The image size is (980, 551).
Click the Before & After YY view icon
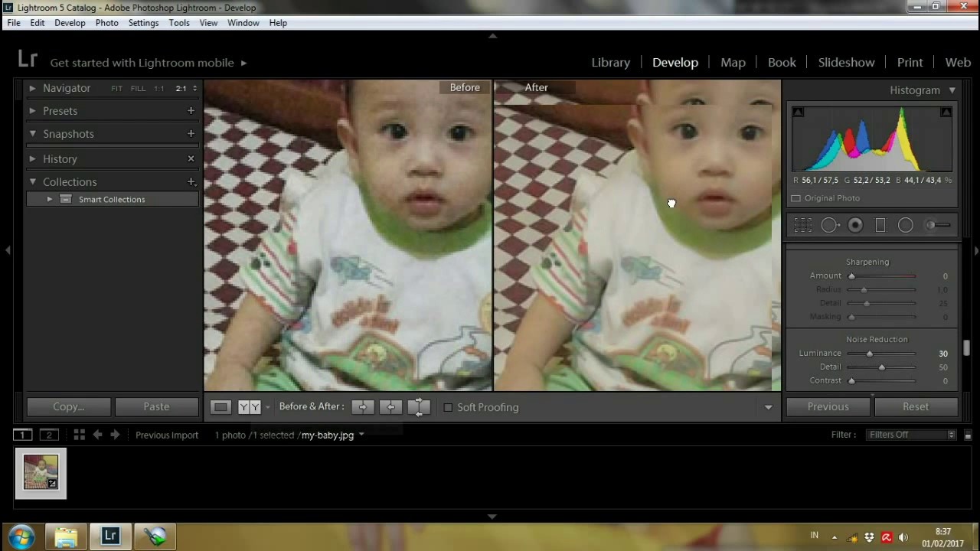(249, 406)
